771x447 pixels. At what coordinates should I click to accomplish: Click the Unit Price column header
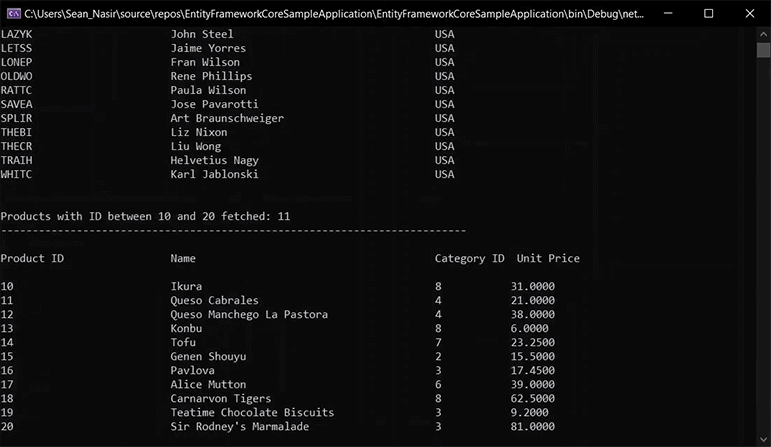click(548, 258)
